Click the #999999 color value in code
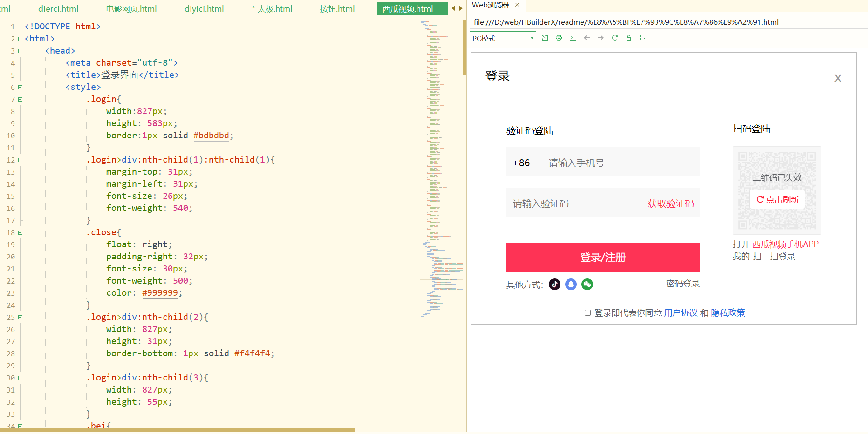Viewport: 868px width, 434px height. click(160, 293)
